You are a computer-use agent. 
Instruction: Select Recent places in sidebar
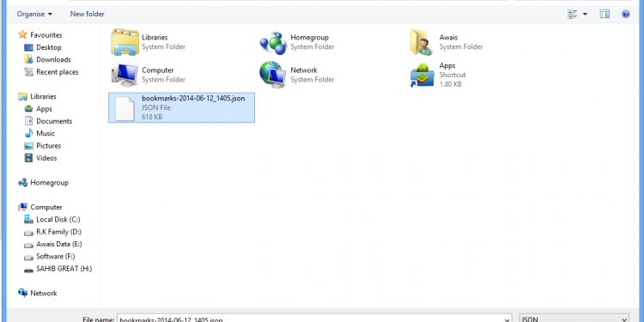tap(52, 72)
